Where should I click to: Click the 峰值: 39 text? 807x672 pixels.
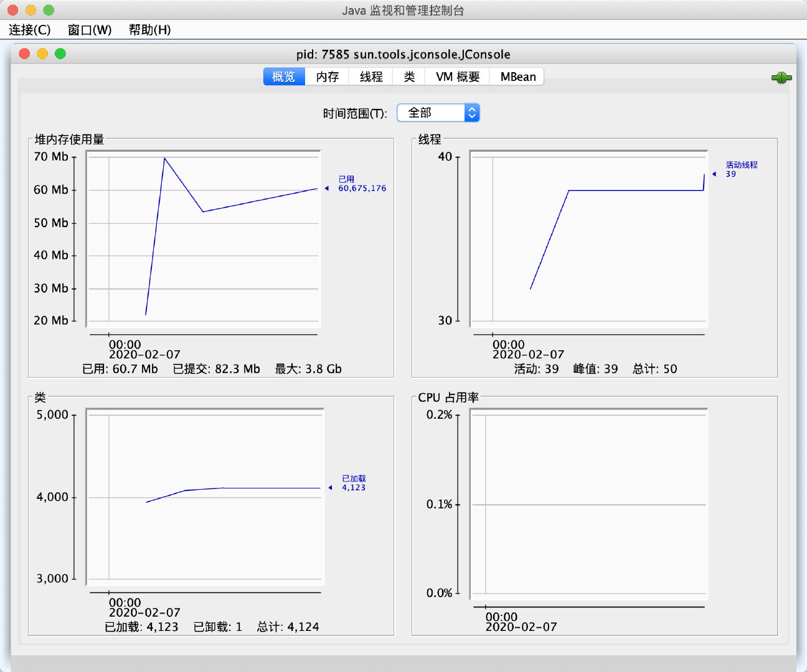[595, 369]
